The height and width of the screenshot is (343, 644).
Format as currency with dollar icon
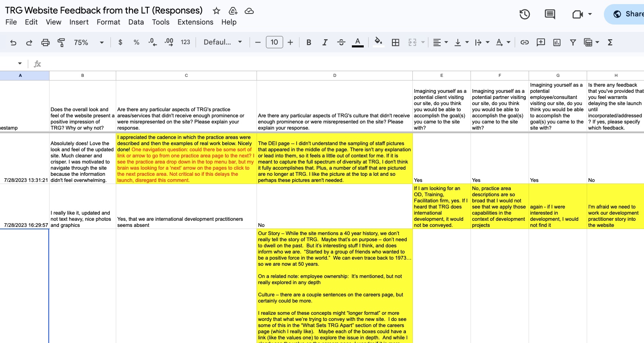(x=120, y=42)
